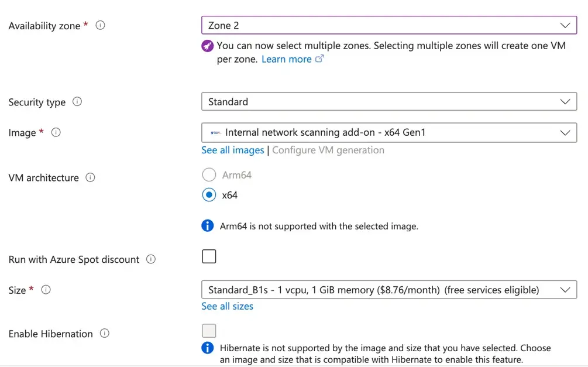
Task: Click blue info icon beside Arm64 message
Action: coord(208,226)
